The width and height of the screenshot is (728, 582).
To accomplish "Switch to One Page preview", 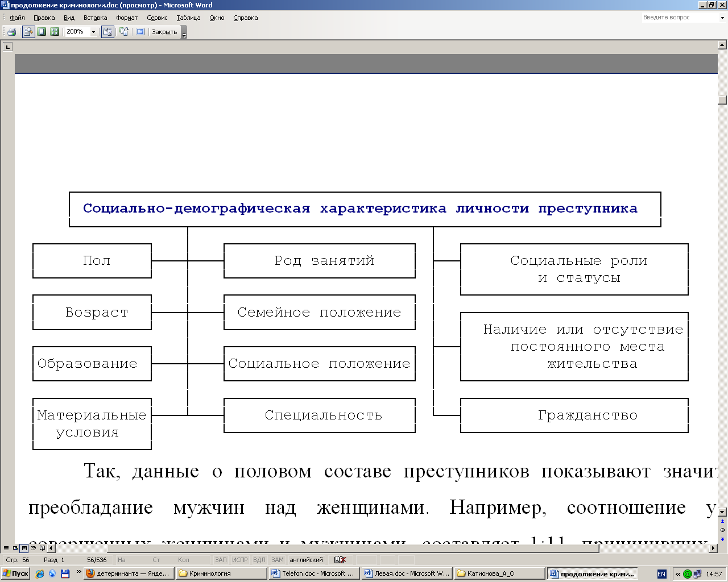I will (42, 32).
